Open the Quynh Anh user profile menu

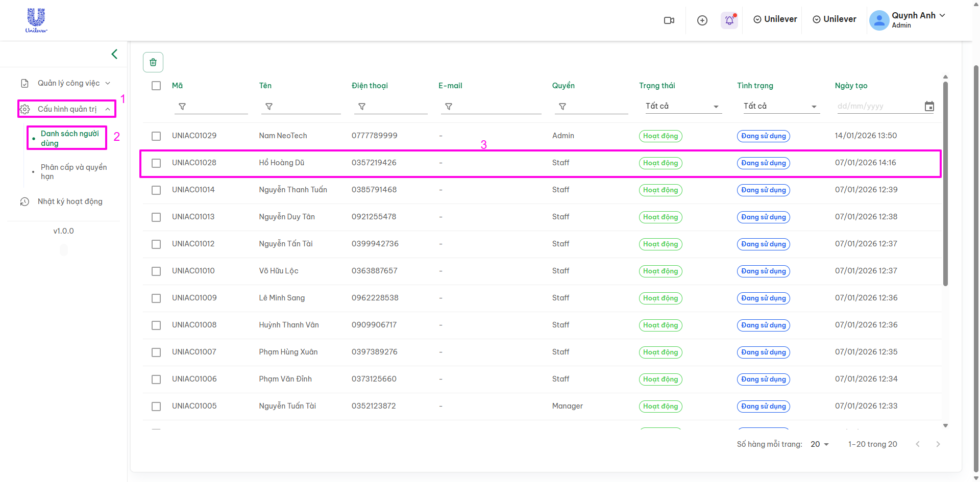[x=908, y=20]
